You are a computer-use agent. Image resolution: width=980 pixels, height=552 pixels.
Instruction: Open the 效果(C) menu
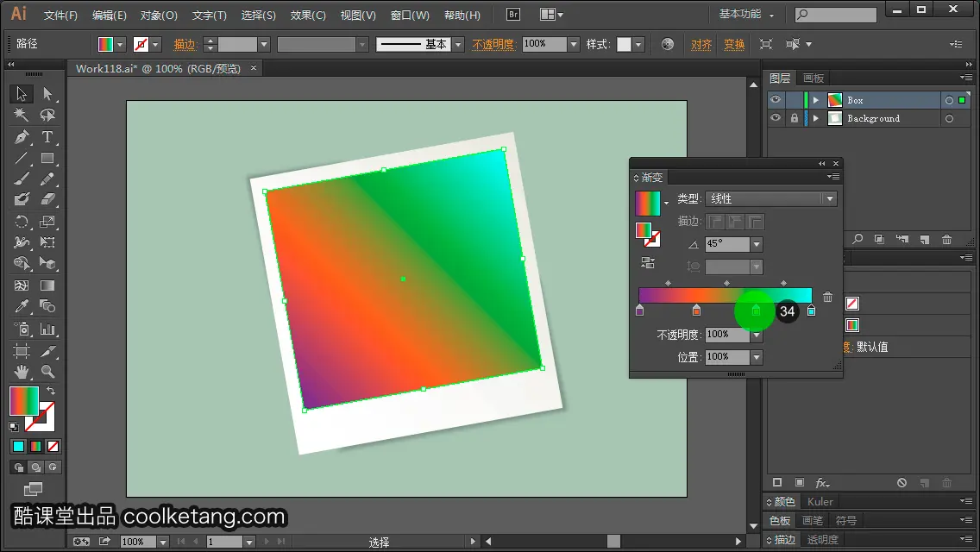[x=308, y=15]
